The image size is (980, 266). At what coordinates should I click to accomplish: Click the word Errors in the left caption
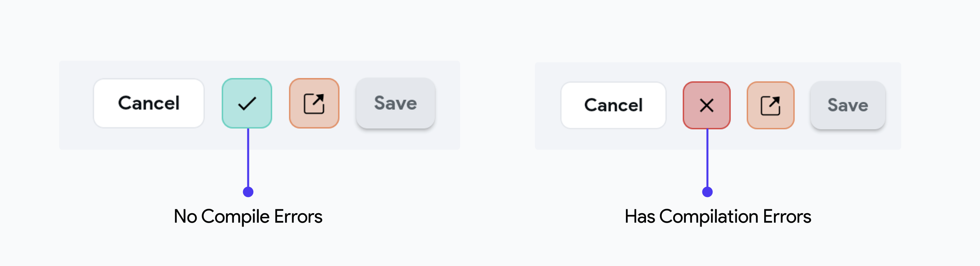click(298, 216)
